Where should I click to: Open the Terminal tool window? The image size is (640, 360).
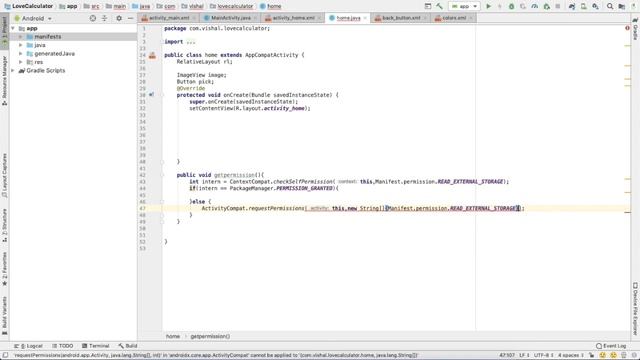(x=95, y=346)
